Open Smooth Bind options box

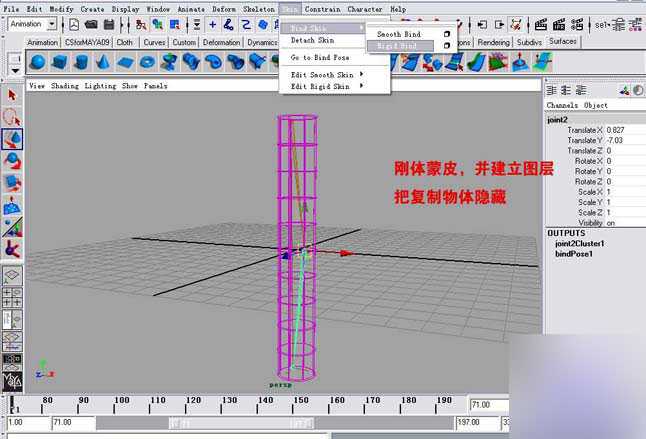(447, 34)
